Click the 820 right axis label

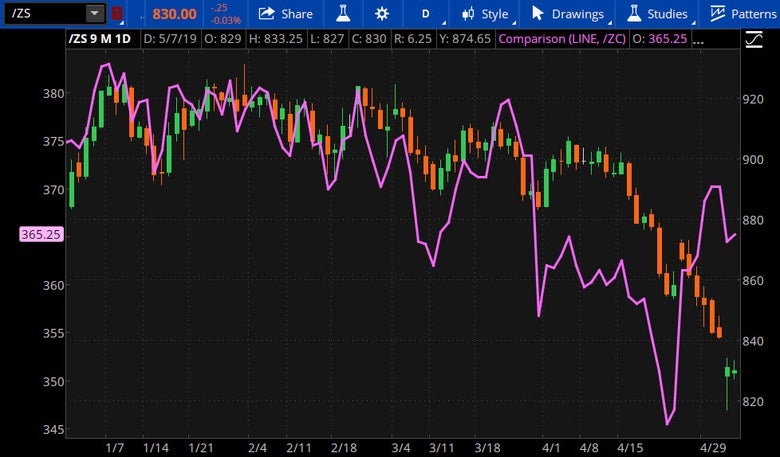pos(753,402)
